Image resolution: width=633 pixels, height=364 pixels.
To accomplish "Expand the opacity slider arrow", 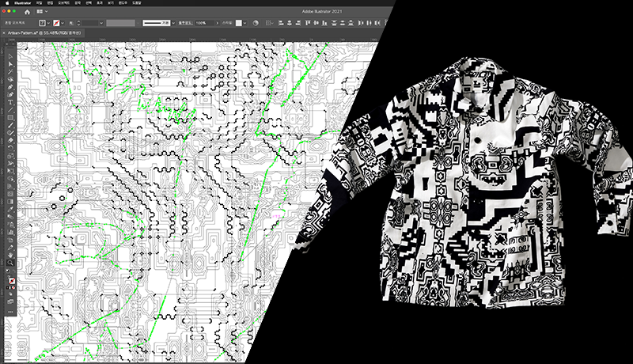I will pos(217,23).
